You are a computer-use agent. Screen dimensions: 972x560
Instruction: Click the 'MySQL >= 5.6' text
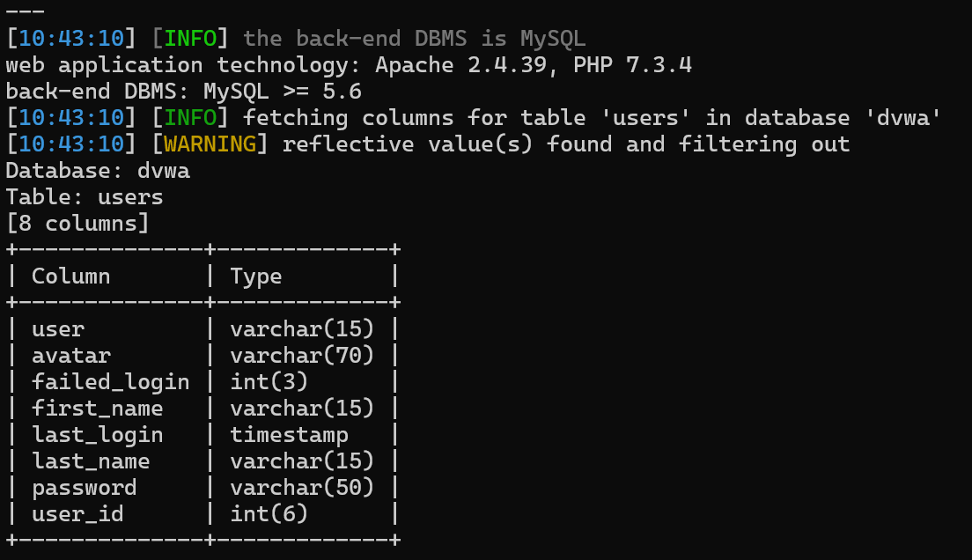tap(283, 92)
